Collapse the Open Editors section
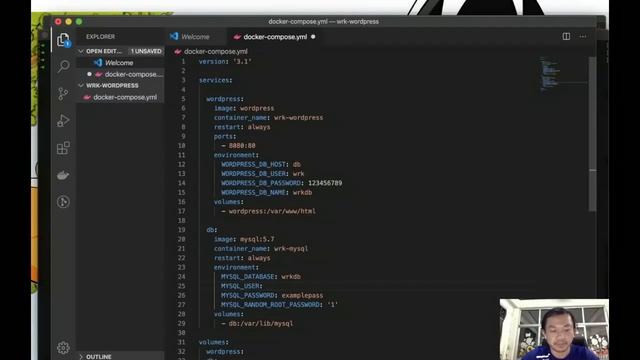Screen dimensions: 640x360 [x=81, y=51]
